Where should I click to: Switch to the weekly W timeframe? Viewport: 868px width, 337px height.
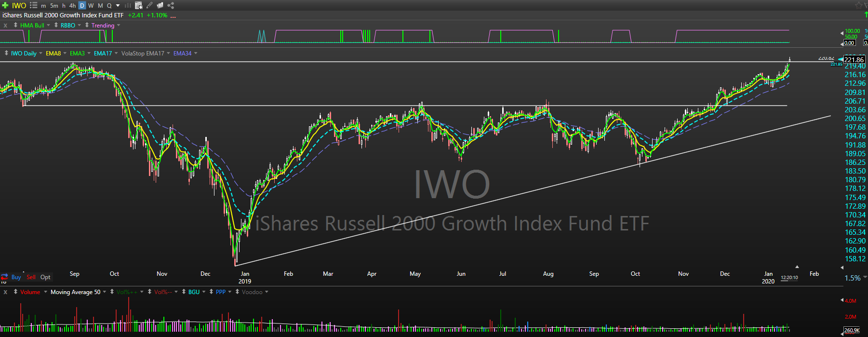tap(91, 5)
